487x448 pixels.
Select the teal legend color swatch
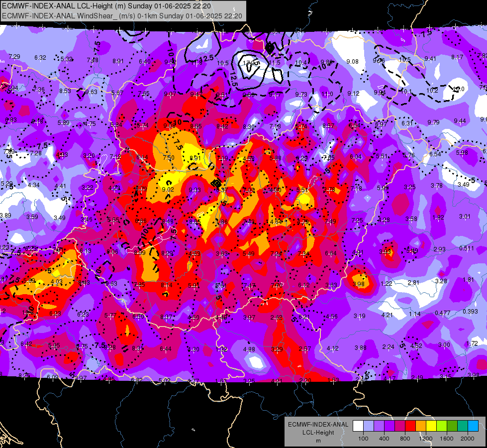coord(463,426)
